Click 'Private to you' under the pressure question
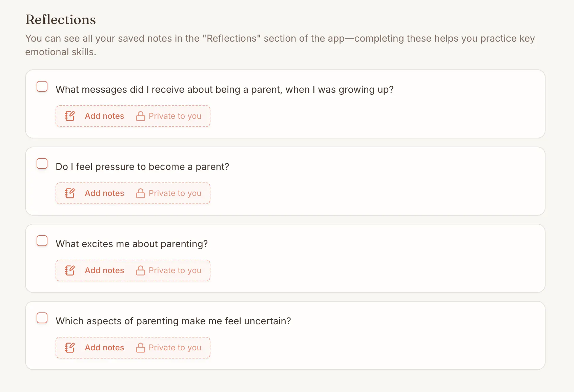The image size is (574, 392). (175, 193)
